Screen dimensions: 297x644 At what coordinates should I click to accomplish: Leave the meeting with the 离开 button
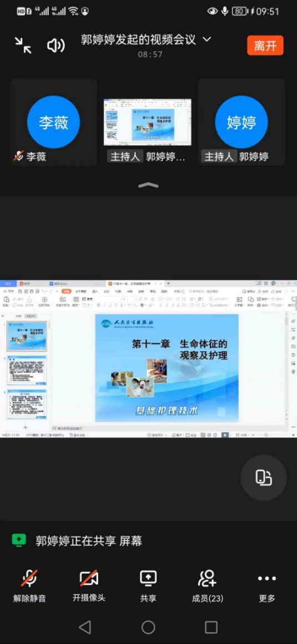pos(265,45)
